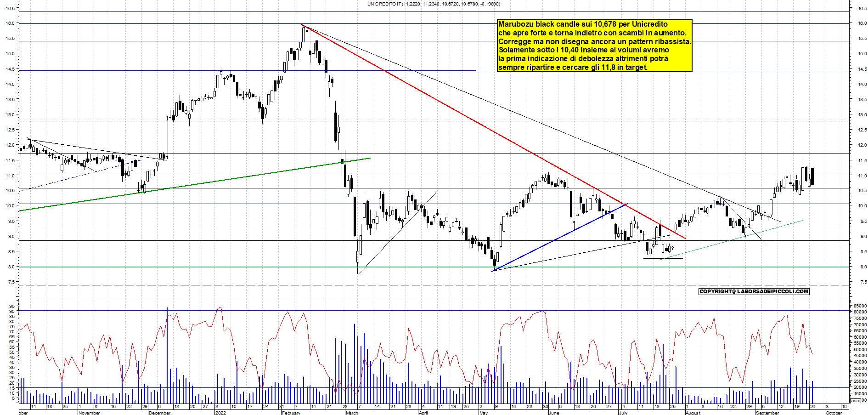Select the 'December' month label on time axis
The image size is (868, 415).
[159, 413]
